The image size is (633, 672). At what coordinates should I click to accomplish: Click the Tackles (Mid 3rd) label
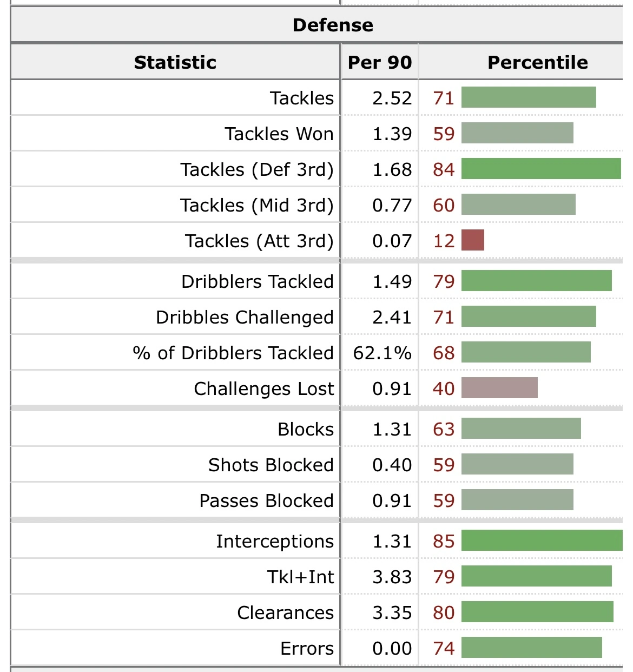[x=257, y=205]
